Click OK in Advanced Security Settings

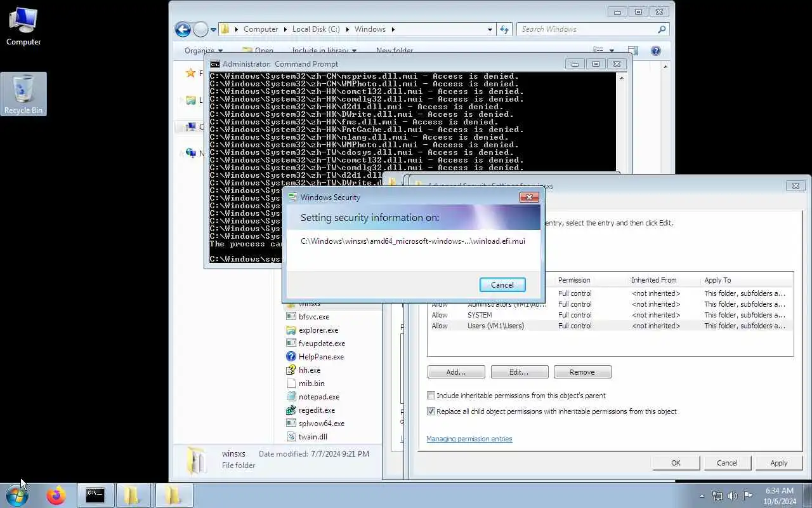pos(676,463)
